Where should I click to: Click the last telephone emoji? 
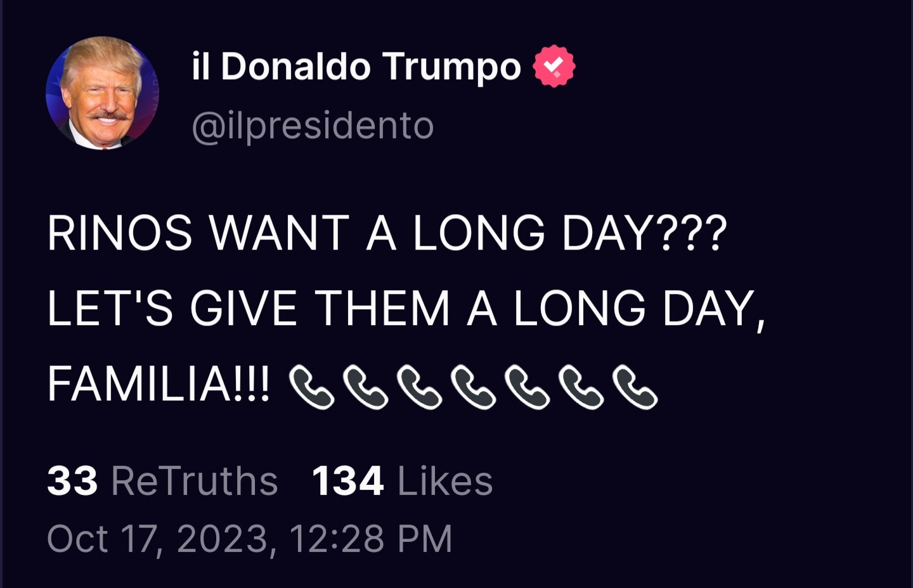pos(635,387)
